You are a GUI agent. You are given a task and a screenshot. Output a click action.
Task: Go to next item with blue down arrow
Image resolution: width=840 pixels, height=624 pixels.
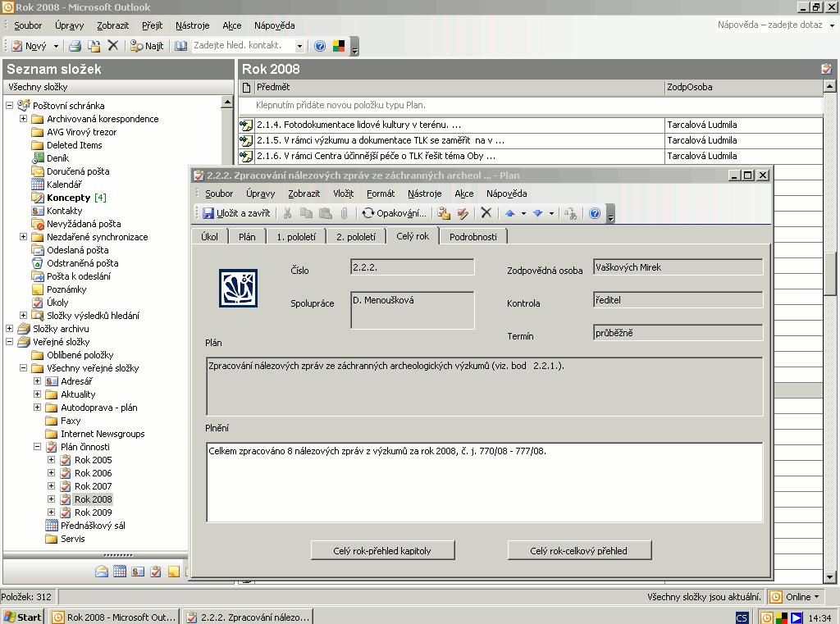pos(537,213)
